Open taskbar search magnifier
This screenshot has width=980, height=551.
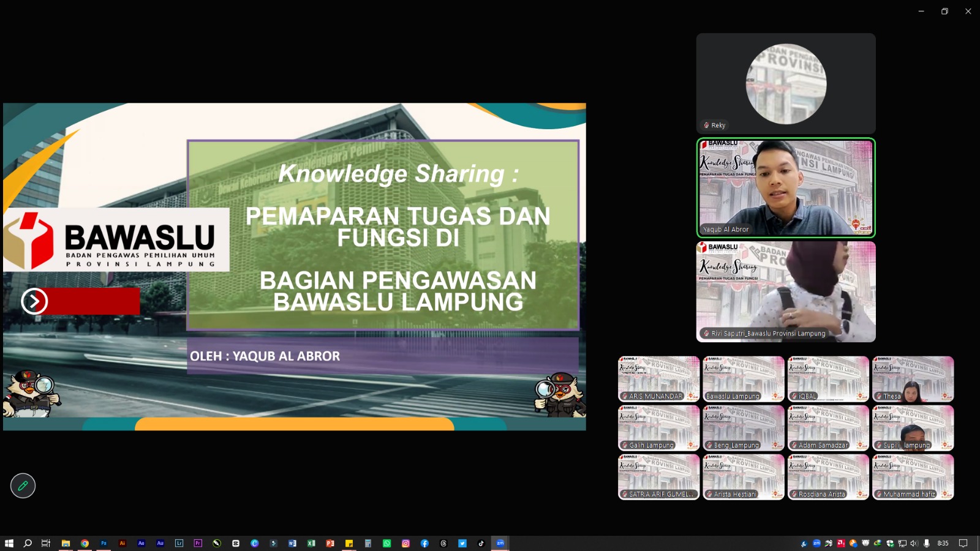28,543
